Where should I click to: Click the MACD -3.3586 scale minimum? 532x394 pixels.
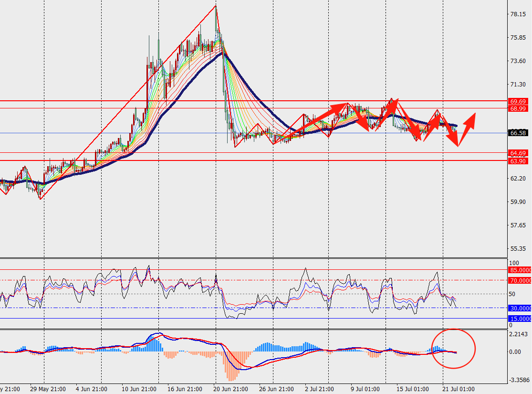coord(519,380)
